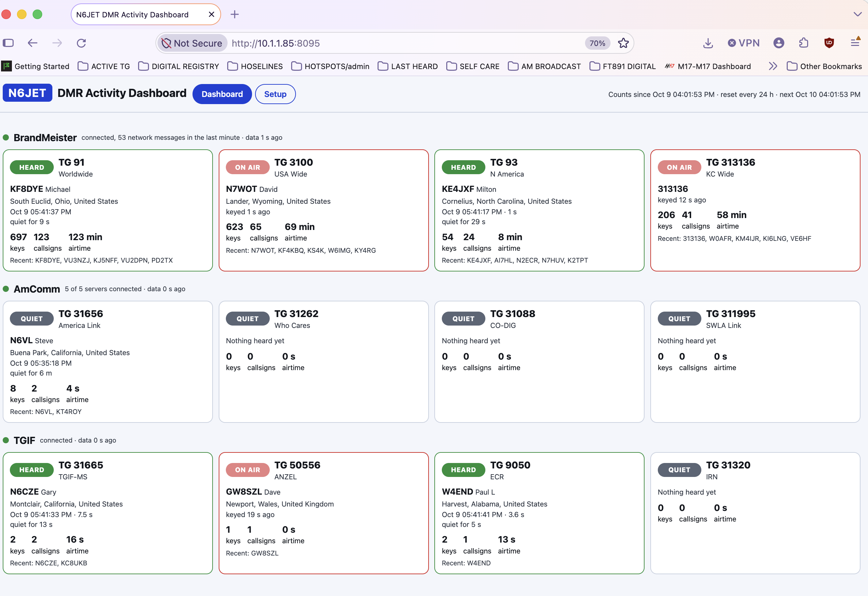Click the browser back arrow

(x=33, y=43)
